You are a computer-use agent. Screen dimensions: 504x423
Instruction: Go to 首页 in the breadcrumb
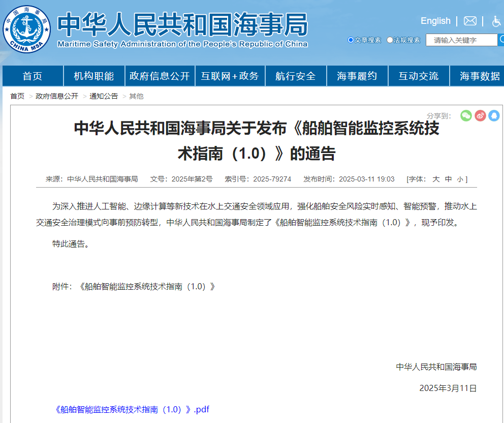pyautogui.click(x=17, y=96)
